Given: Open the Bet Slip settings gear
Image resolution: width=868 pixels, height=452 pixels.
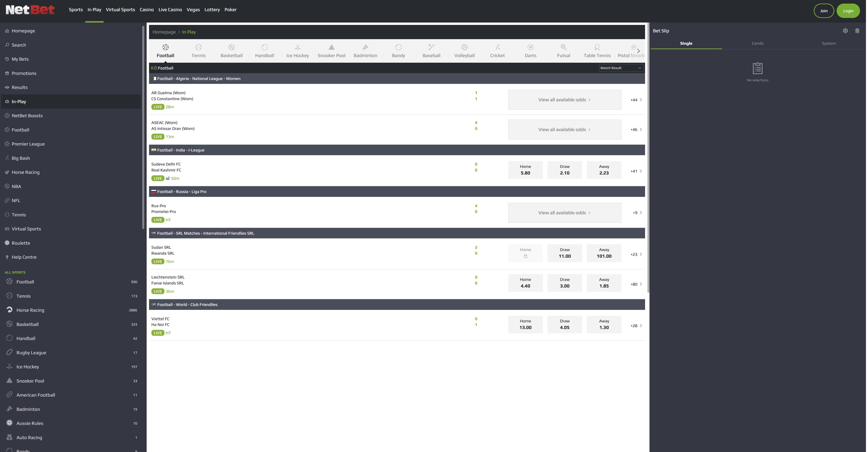Looking at the screenshot, I should point(845,30).
